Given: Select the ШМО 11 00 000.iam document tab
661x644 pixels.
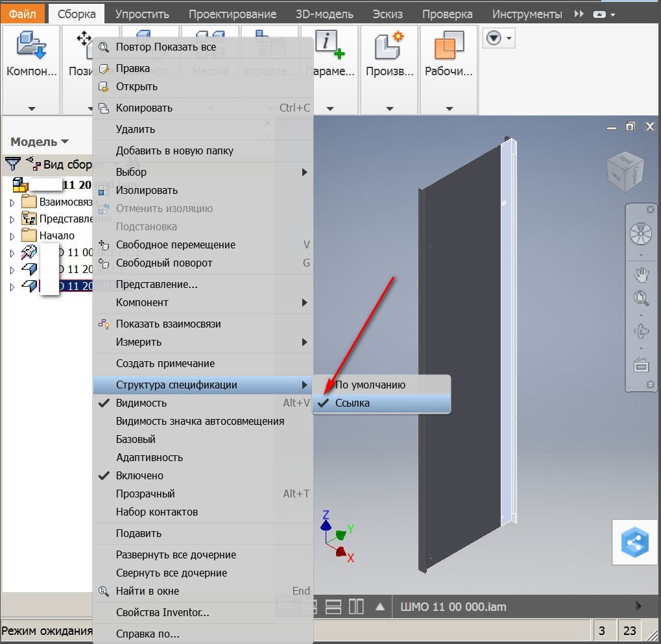Looking at the screenshot, I should 453,607.
